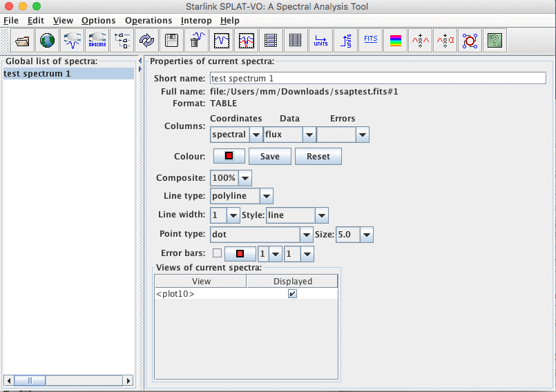Select test spectrum 1 in global list
This screenshot has width=556, height=392.
click(68, 74)
